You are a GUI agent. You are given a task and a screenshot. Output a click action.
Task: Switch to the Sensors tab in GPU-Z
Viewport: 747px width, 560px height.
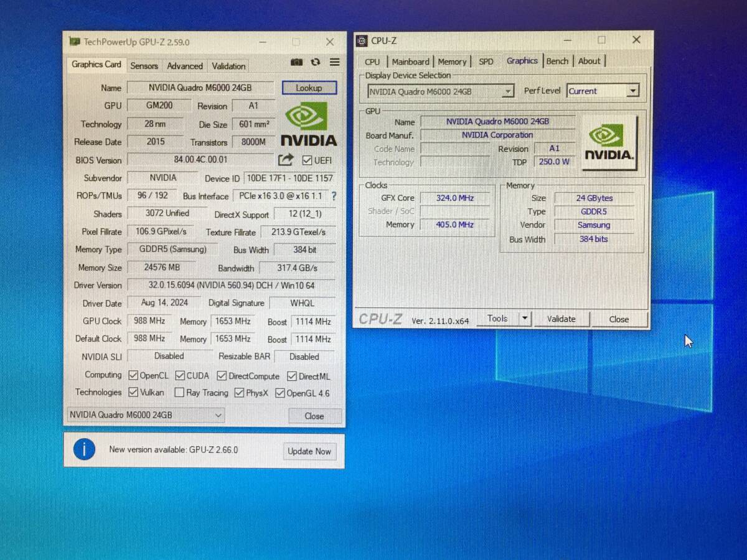coord(144,66)
